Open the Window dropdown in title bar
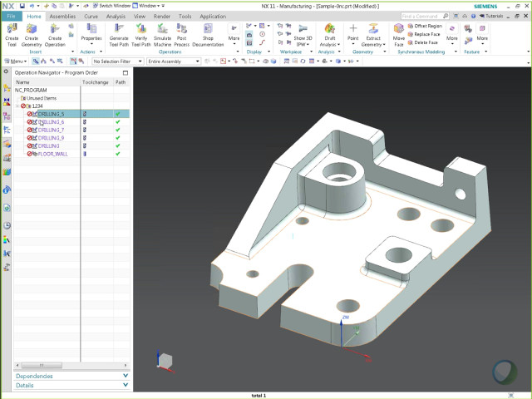Viewport: 532px width, 399px height. 146,6
